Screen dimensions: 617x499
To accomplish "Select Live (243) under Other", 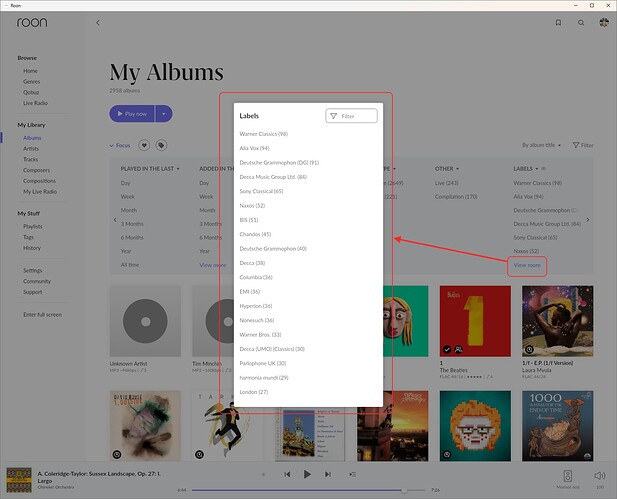I will (x=446, y=183).
